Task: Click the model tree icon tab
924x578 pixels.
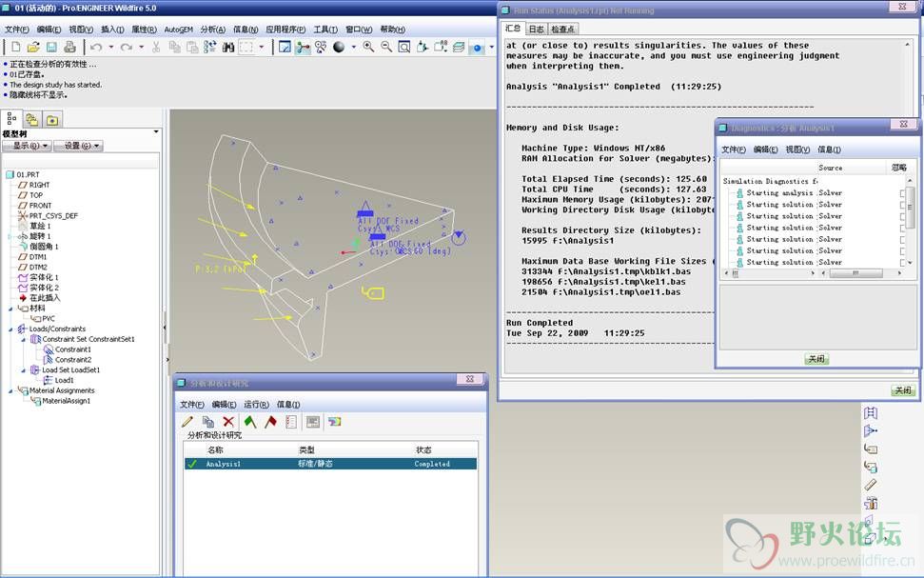Action: tap(11, 119)
